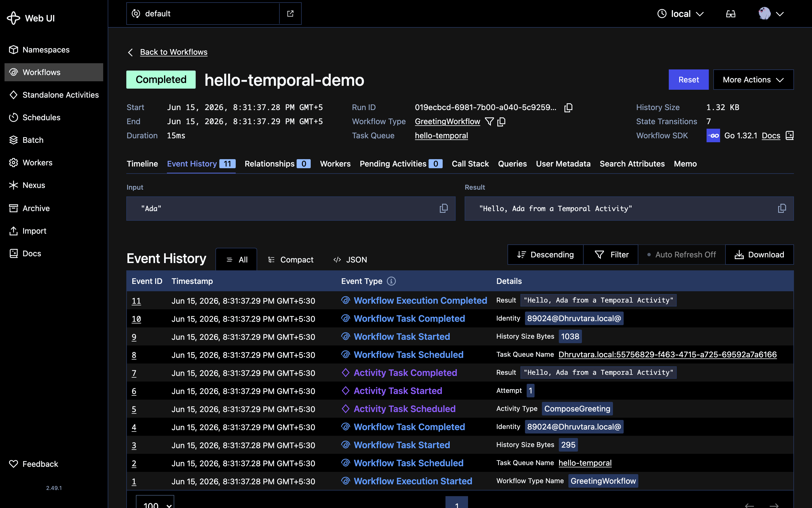Open event ID 7 link

(x=134, y=373)
